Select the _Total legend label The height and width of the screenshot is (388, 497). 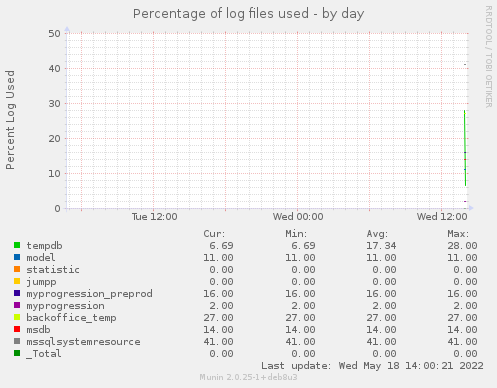[44, 354]
